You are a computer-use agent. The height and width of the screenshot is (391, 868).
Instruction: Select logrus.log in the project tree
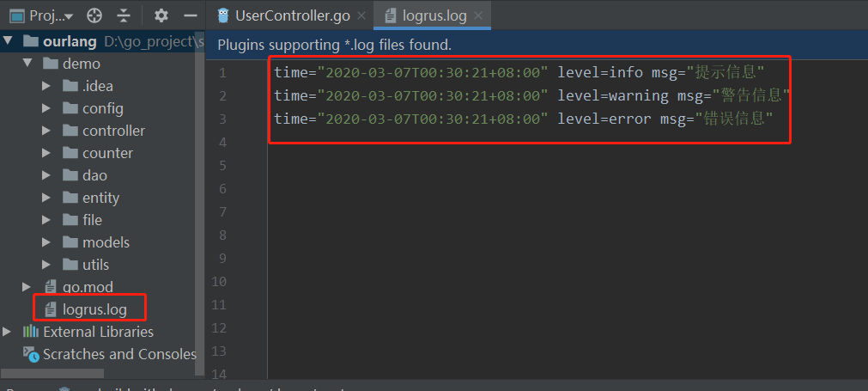pos(94,309)
